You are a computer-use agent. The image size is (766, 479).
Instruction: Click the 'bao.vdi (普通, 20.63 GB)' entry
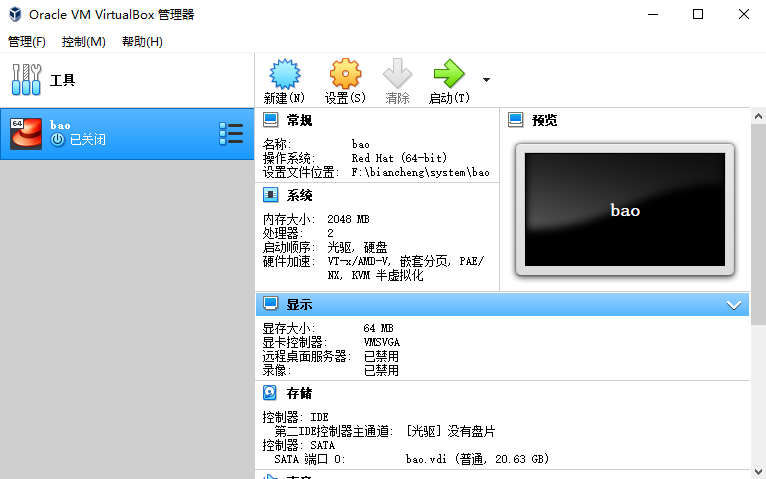pos(477,459)
